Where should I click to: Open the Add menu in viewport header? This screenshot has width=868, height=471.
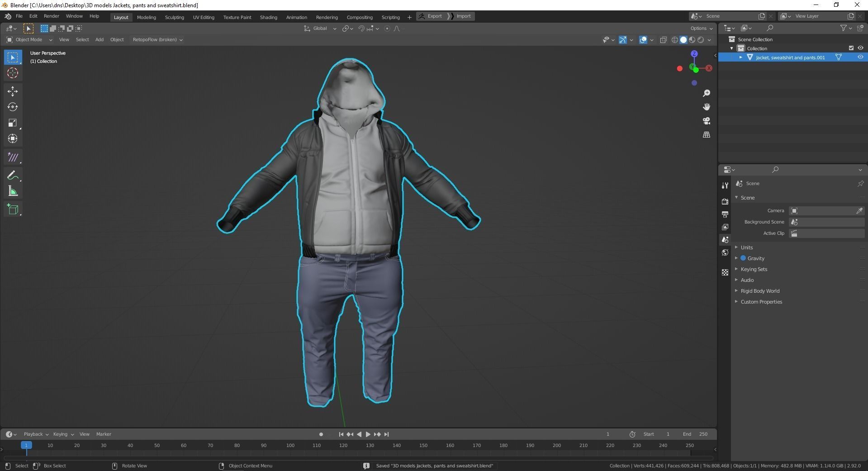(x=99, y=40)
